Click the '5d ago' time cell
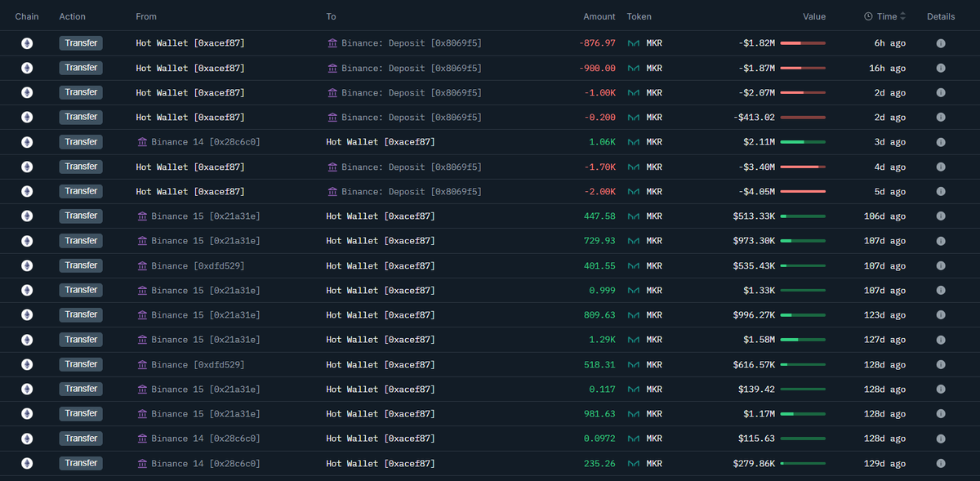 pyautogui.click(x=889, y=192)
